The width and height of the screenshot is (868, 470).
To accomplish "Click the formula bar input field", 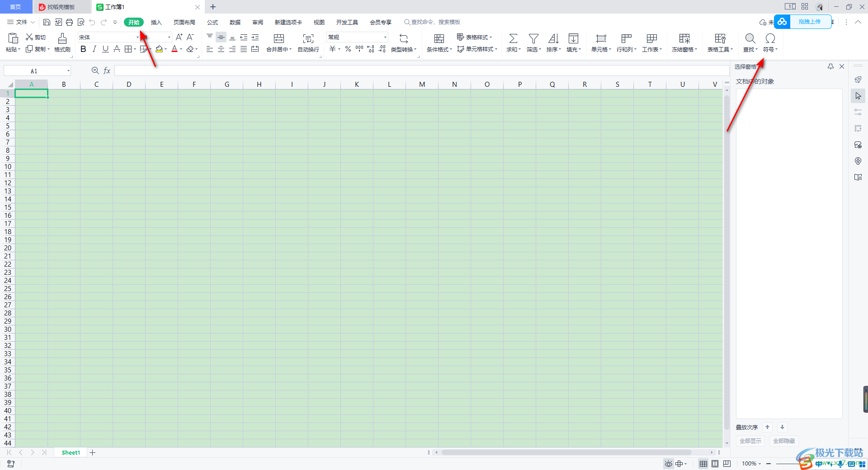I will (421, 70).
